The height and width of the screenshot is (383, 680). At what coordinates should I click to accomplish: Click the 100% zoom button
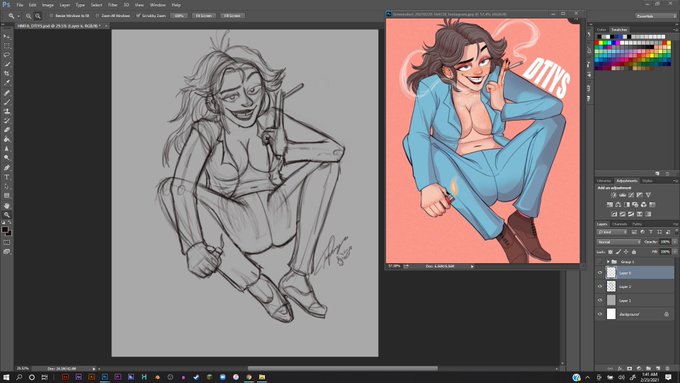click(179, 16)
